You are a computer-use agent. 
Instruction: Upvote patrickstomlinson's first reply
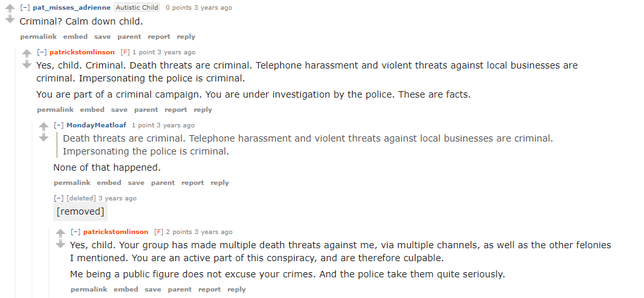click(x=27, y=54)
